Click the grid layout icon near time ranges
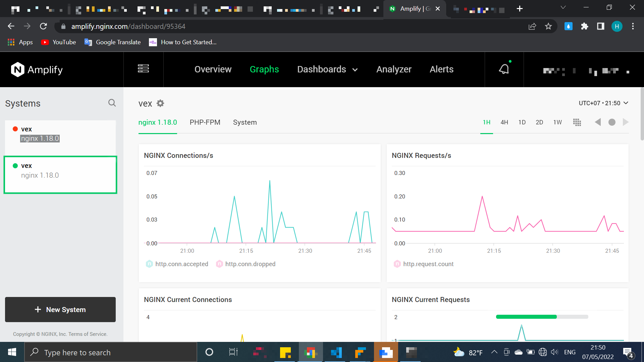Viewport: 644px width, 362px height. point(577,122)
